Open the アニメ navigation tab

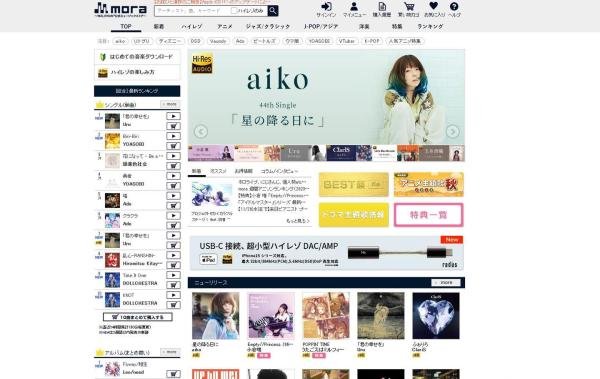[x=225, y=26]
